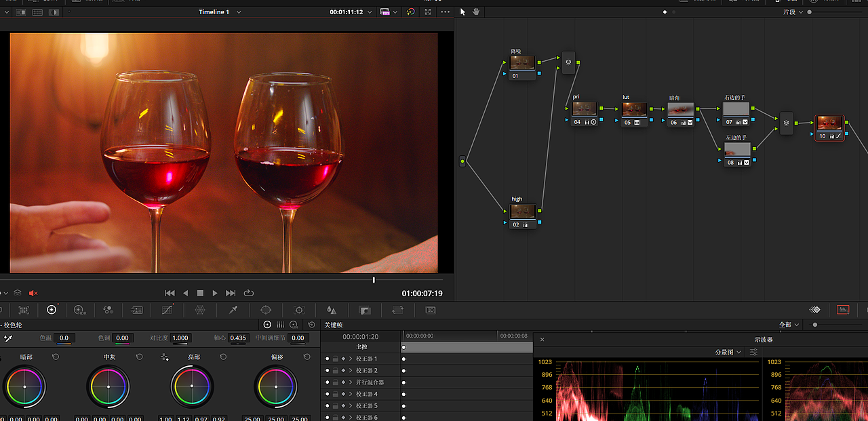Toggle the lock for 校正器 1 keyframe track

[335, 359]
